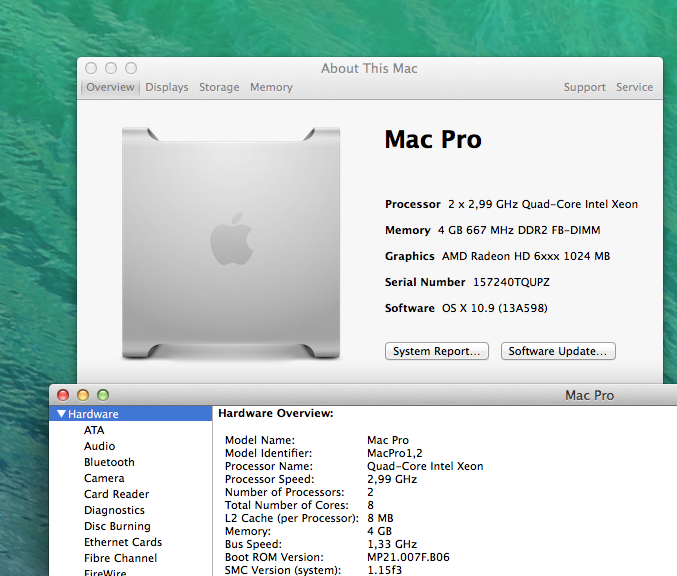Minimize the Mac Pro System Report window
Screen dimensions: 677x576
(x=83, y=395)
